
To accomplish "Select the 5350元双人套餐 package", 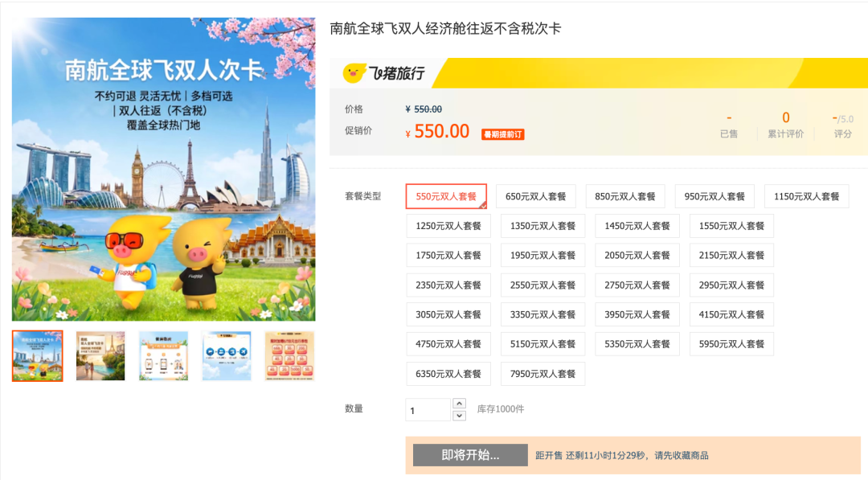I will tap(637, 344).
